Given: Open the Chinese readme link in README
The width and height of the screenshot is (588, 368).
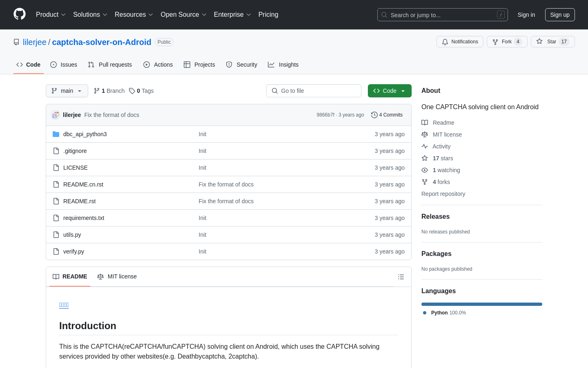Looking at the screenshot, I should [64, 305].
